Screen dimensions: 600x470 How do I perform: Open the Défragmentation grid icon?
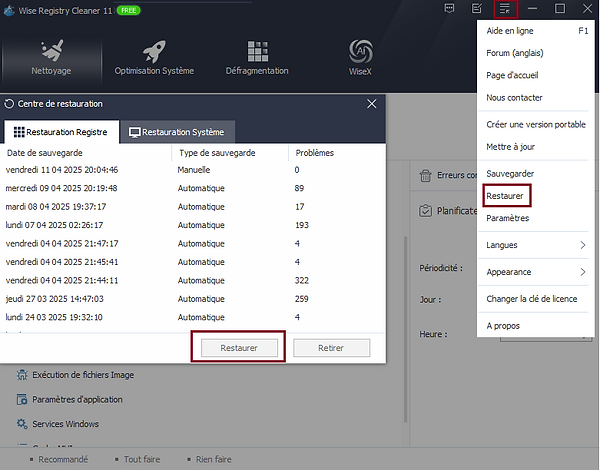(258, 51)
